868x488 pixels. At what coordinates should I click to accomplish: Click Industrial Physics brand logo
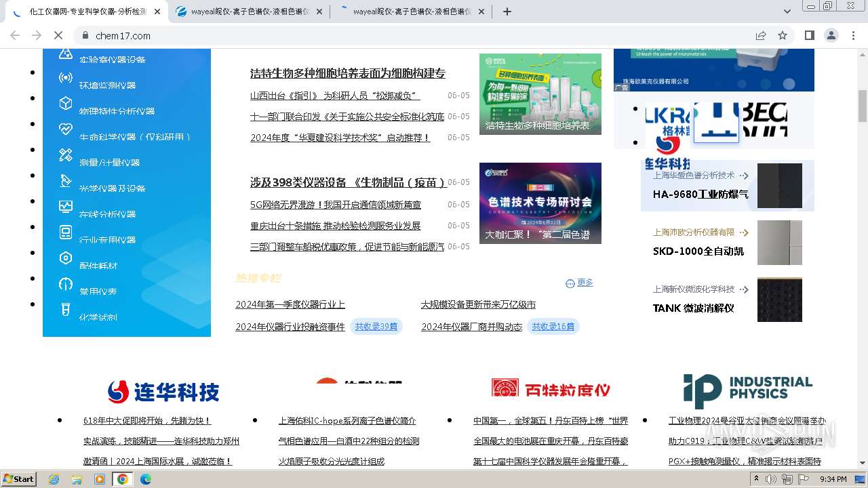(x=748, y=391)
